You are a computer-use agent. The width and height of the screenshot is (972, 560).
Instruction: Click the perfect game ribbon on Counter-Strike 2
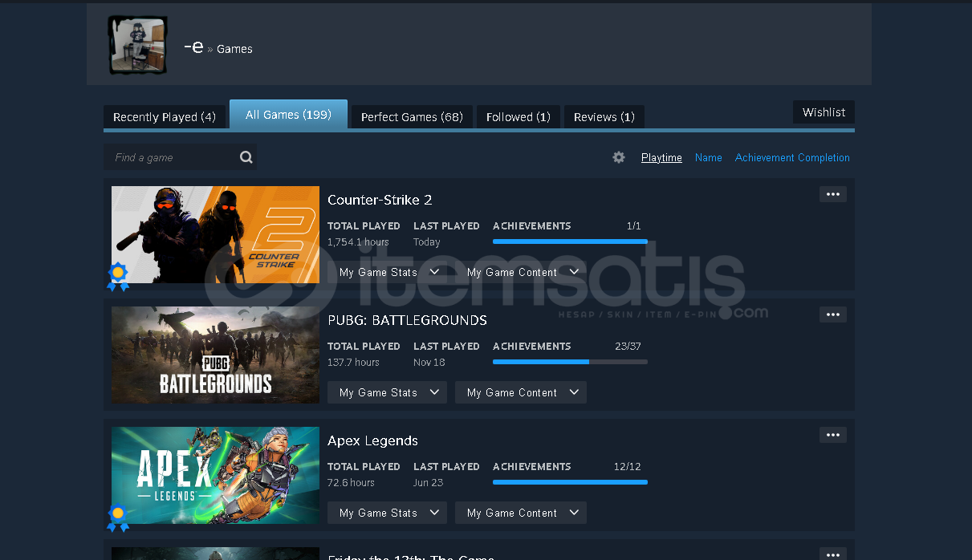point(118,275)
